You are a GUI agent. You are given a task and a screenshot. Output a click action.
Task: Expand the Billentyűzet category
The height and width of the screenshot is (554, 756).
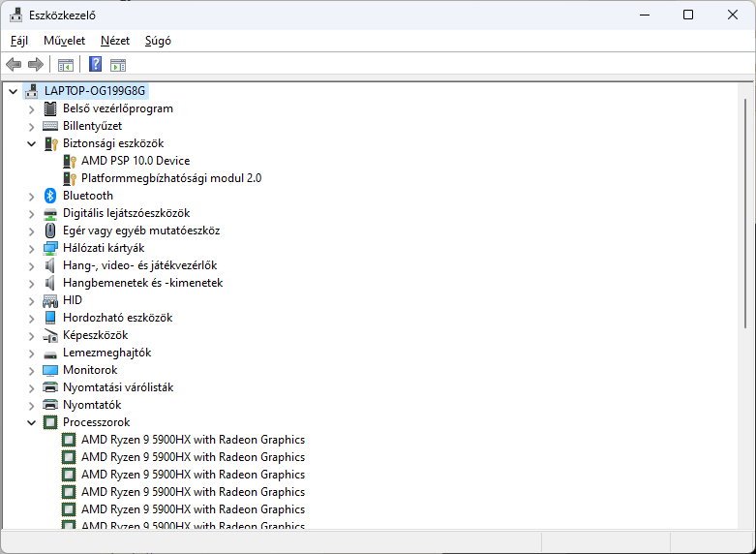31,127
